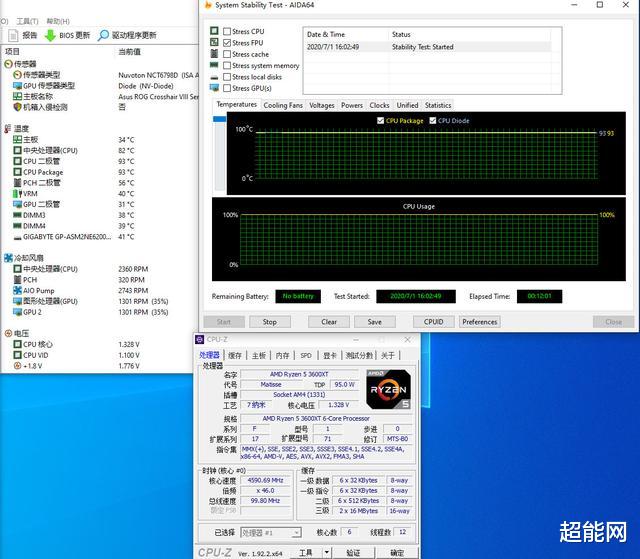Click the report (报告) toolbar icon
Viewport: 640px width, 559px height.
tap(13, 35)
